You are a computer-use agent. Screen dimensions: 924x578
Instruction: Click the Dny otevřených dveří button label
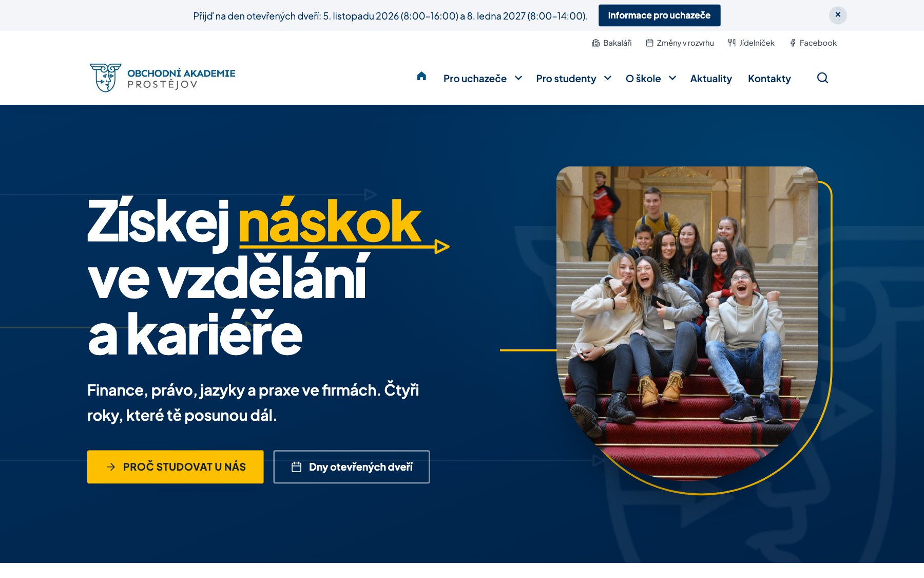(x=361, y=467)
